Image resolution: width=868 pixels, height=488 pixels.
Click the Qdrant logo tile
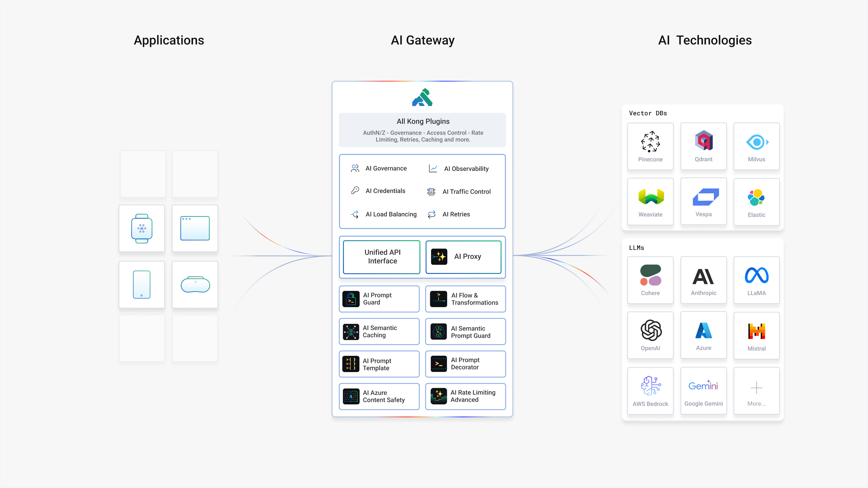tap(703, 146)
